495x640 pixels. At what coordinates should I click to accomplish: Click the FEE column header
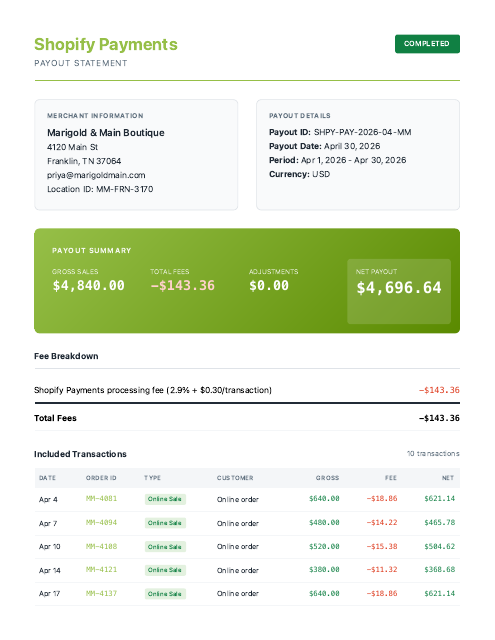click(x=391, y=478)
